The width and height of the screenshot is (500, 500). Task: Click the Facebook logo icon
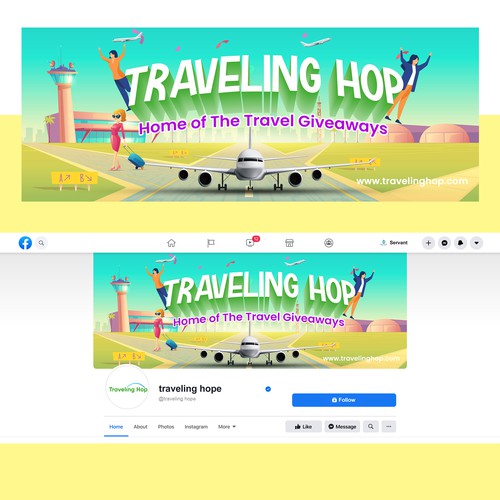click(x=25, y=243)
